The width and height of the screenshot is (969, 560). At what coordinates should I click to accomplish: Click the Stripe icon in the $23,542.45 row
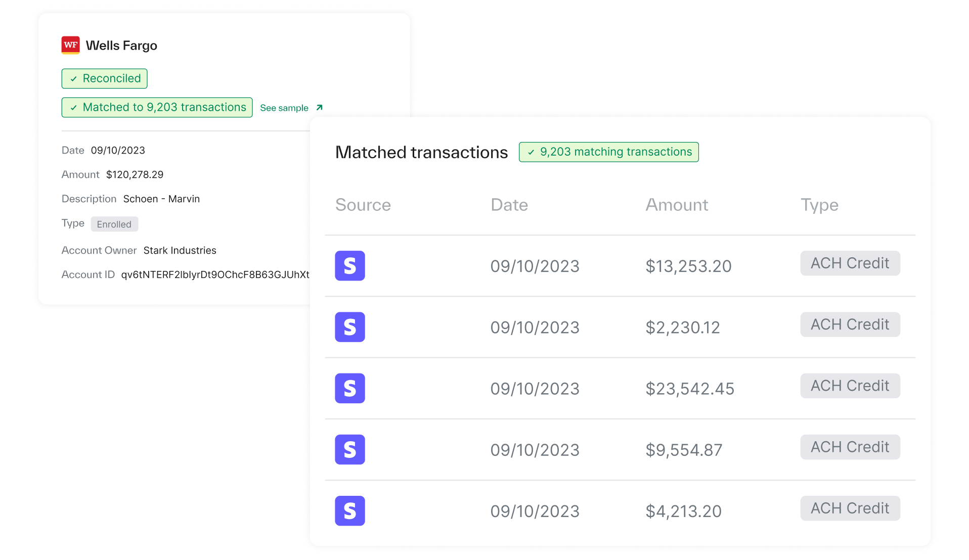pos(349,388)
